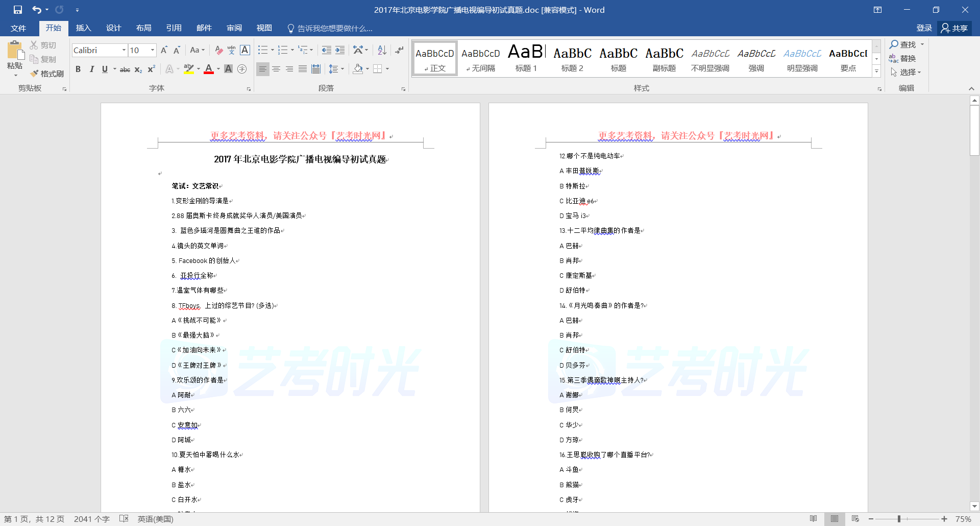980x526 pixels.
Task: Click the Undo arrow icon
Action: 36,10
